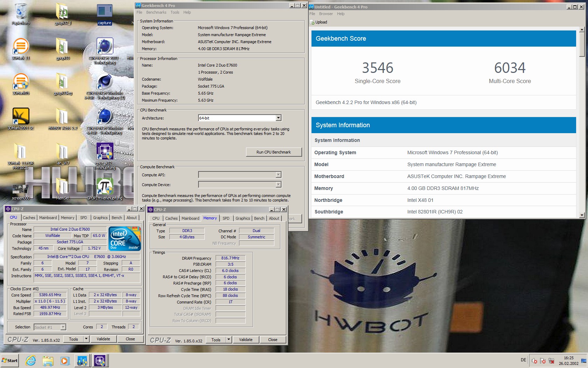Image resolution: width=588 pixels, height=368 pixels.
Task: Switch to SPD tab in CPU-Z Memory window
Action: (226, 218)
